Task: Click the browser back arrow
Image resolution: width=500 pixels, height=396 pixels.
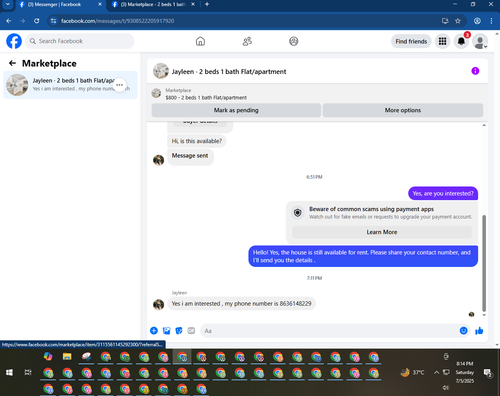Action: click(9, 21)
